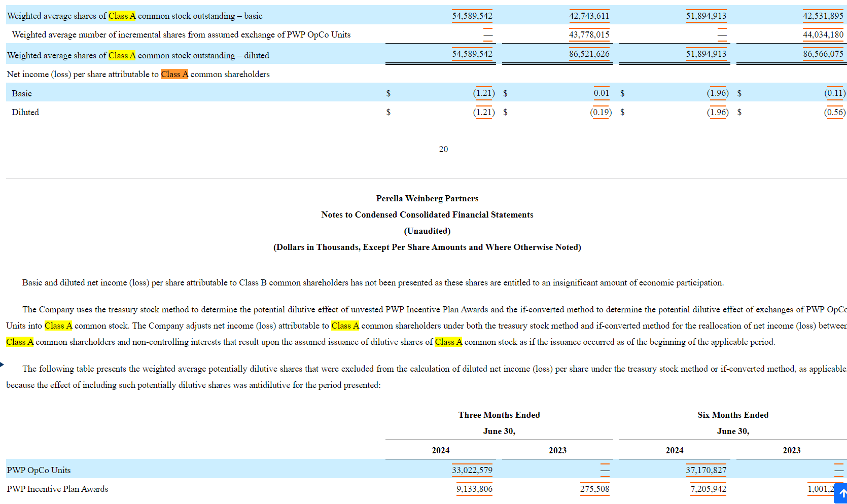Select the value 54,589,542 in basic shares row
The height and width of the screenshot is (504, 847).
(472, 16)
